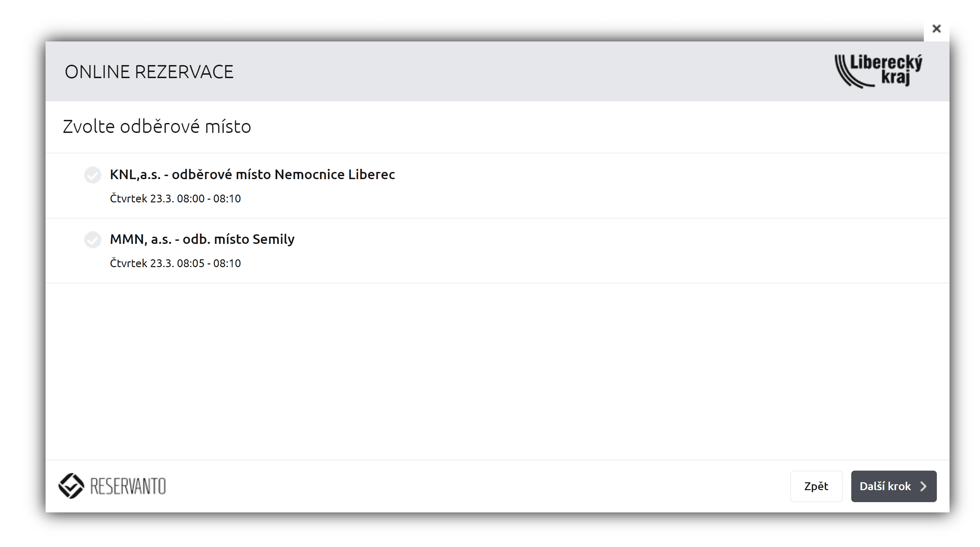980x547 pixels.
Task: Choose the "MMN, a.s. - odb. místo Semily" label
Action: click(202, 239)
